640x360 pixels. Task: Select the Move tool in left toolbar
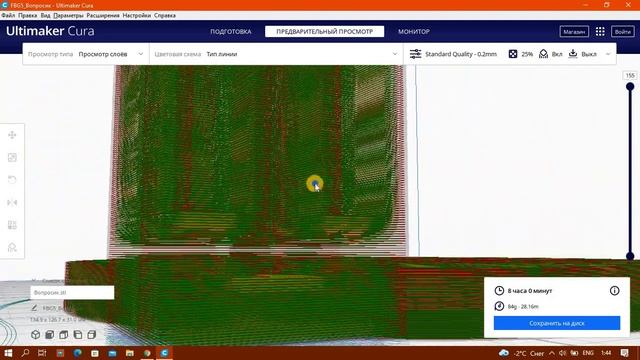point(12,135)
